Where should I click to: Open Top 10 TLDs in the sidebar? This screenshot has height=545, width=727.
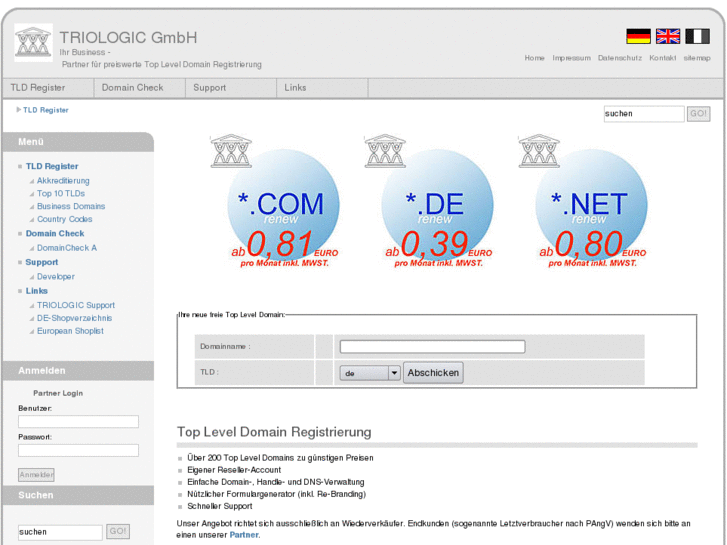pos(61,193)
